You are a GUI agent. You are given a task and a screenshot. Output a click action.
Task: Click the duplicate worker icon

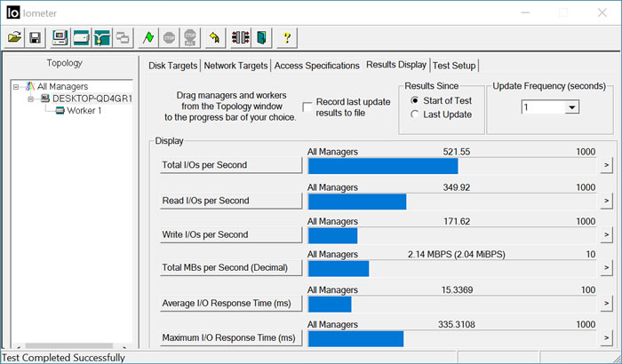point(123,38)
